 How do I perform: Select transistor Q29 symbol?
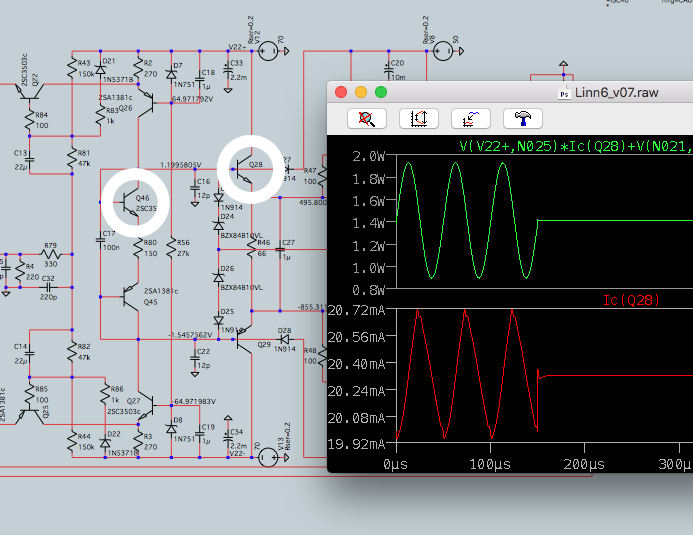(244, 339)
